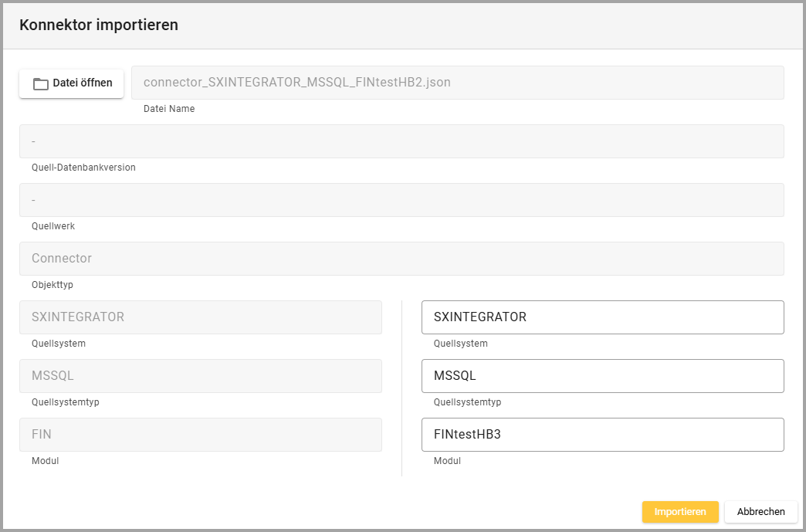
Task: Click the Datei Name label
Action: coord(169,109)
